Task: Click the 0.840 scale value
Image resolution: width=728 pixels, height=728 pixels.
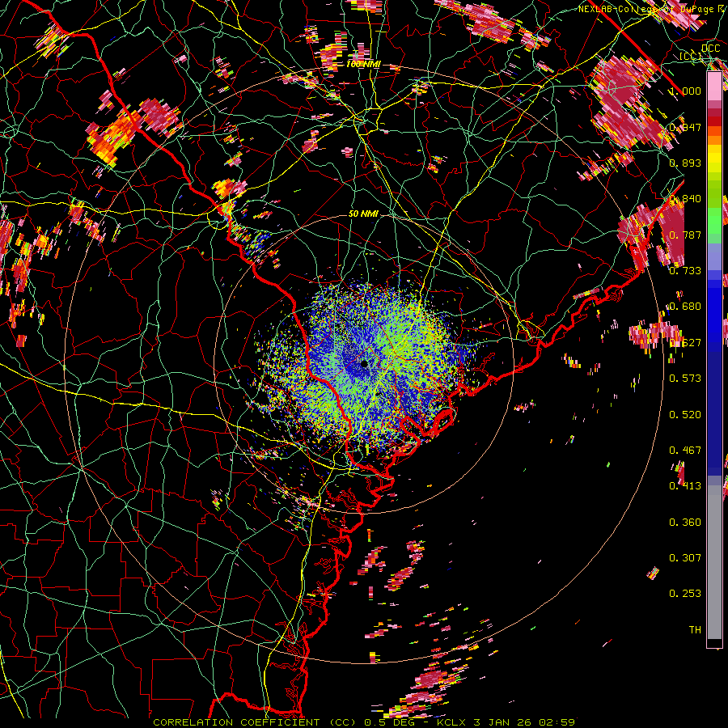Action: coord(685,199)
